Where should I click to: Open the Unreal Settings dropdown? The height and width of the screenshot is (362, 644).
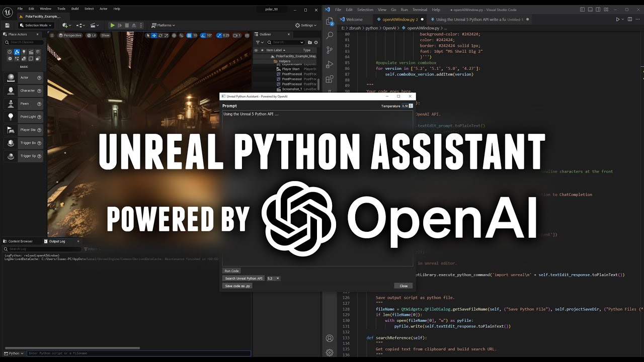click(305, 25)
